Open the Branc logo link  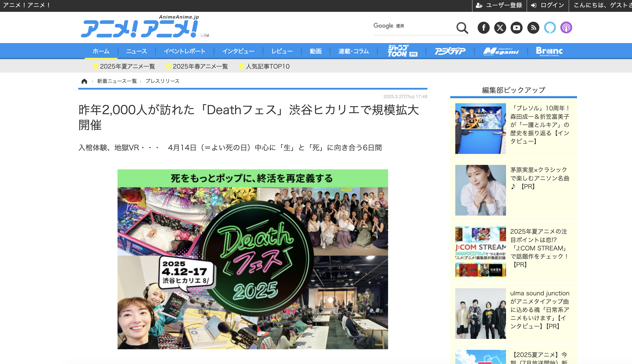549,51
